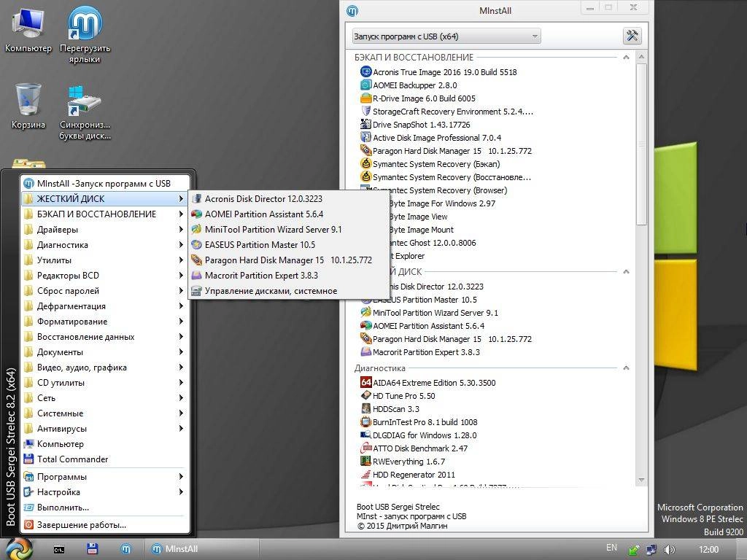
Task: Click the ATTO Disk Benchmark icon
Action: pyautogui.click(x=366, y=448)
